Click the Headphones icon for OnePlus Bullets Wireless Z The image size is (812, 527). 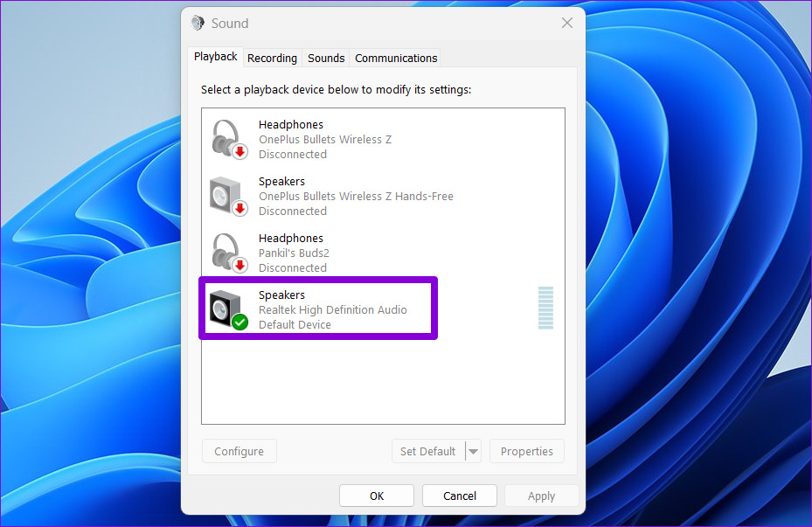226,135
